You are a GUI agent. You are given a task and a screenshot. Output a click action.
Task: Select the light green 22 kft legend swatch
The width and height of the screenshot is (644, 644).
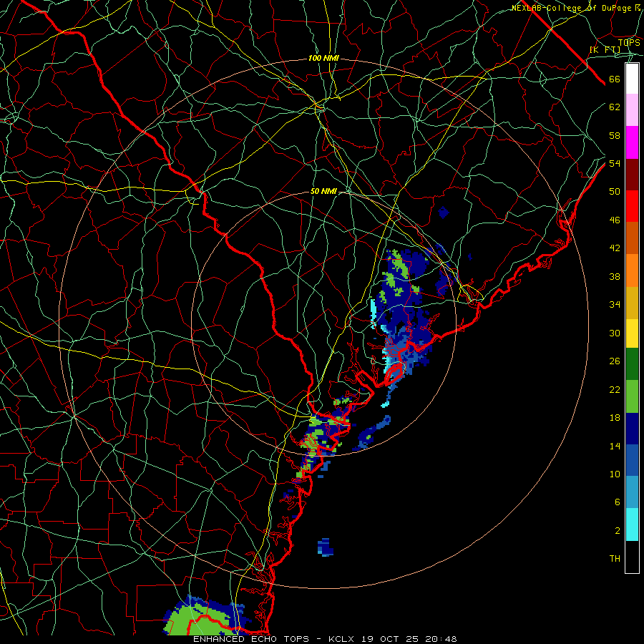(632, 396)
